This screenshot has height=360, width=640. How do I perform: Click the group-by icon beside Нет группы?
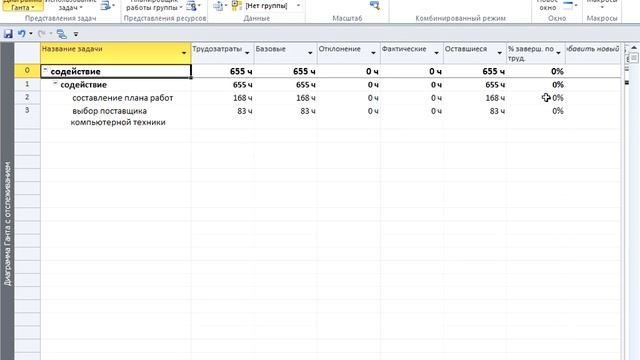tap(237, 6)
